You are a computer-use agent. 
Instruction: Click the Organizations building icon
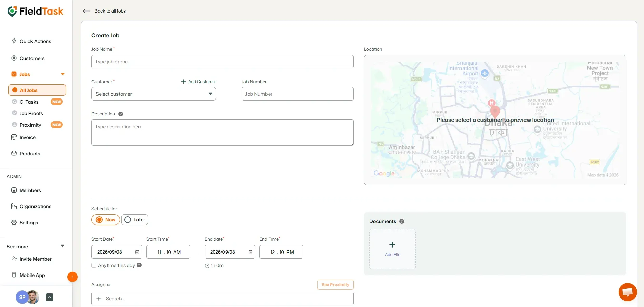pyautogui.click(x=14, y=206)
